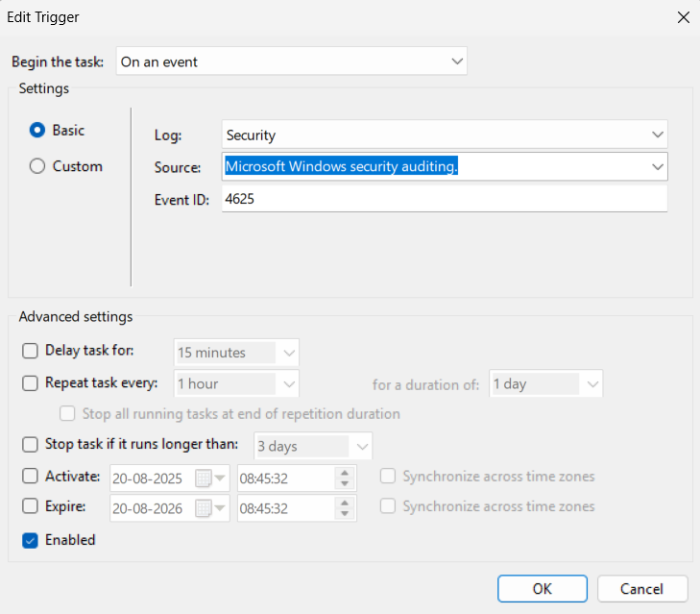This screenshot has width=700, height=614.
Task: Tick the Activate checkbox
Action: click(x=31, y=477)
